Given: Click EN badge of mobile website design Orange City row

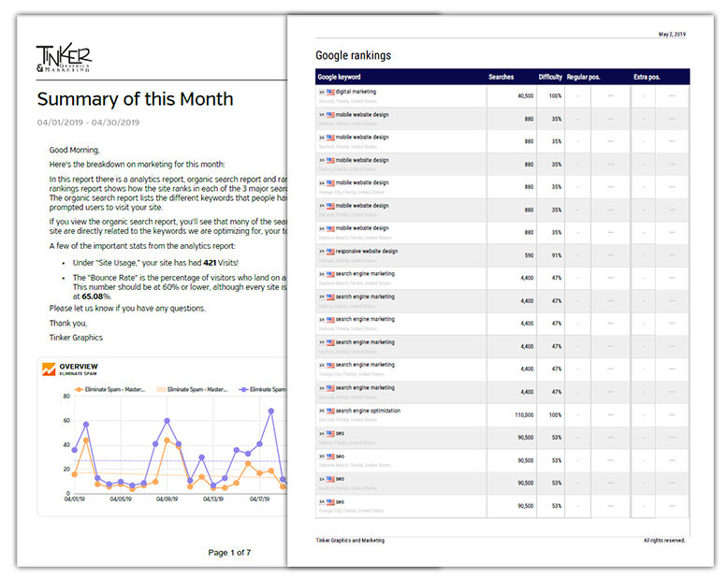Looking at the screenshot, I should [x=322, y=182].
